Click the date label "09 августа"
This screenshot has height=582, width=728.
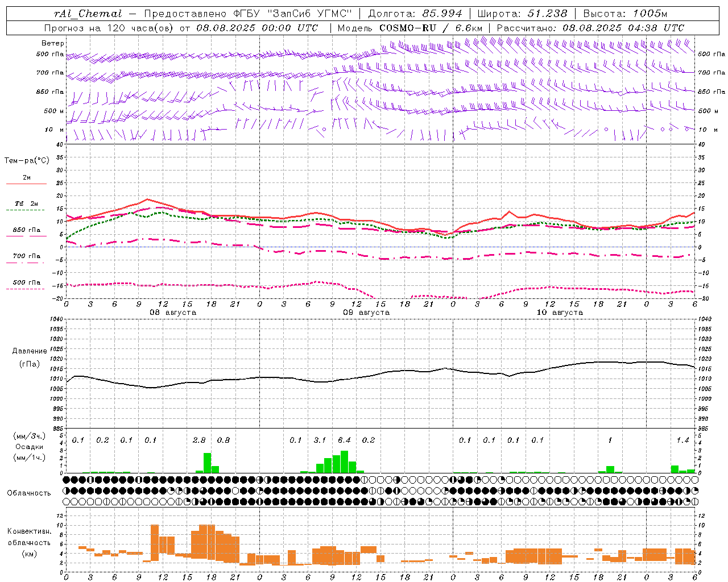click(x=366, y=313)
